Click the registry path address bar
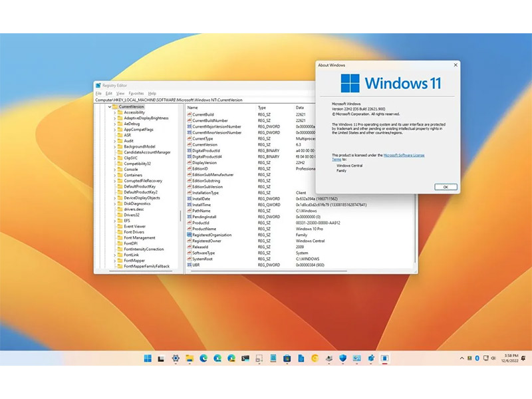The height and width of the screenshot is (399, 532). point(205,100)
